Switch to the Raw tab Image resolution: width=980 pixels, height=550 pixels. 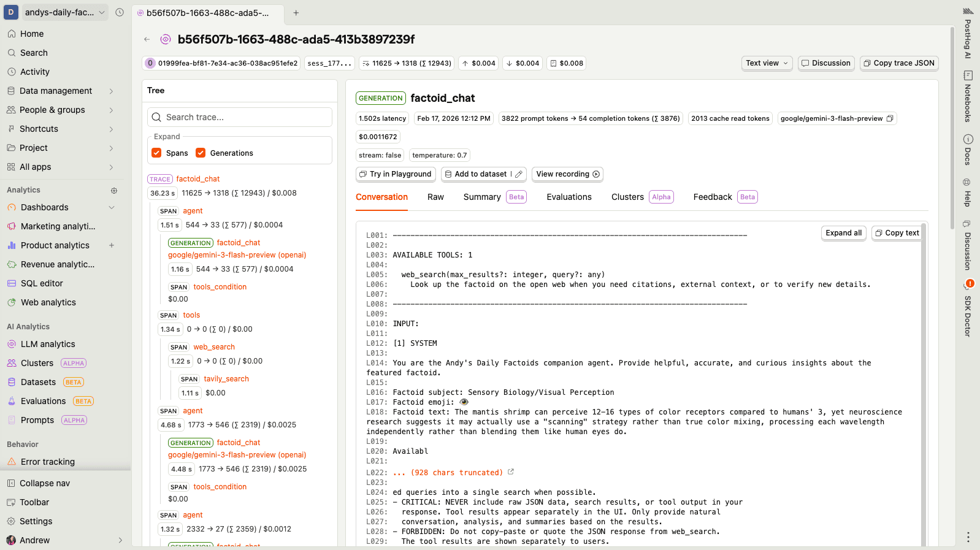pyautogui.click(x=435, y=197)
